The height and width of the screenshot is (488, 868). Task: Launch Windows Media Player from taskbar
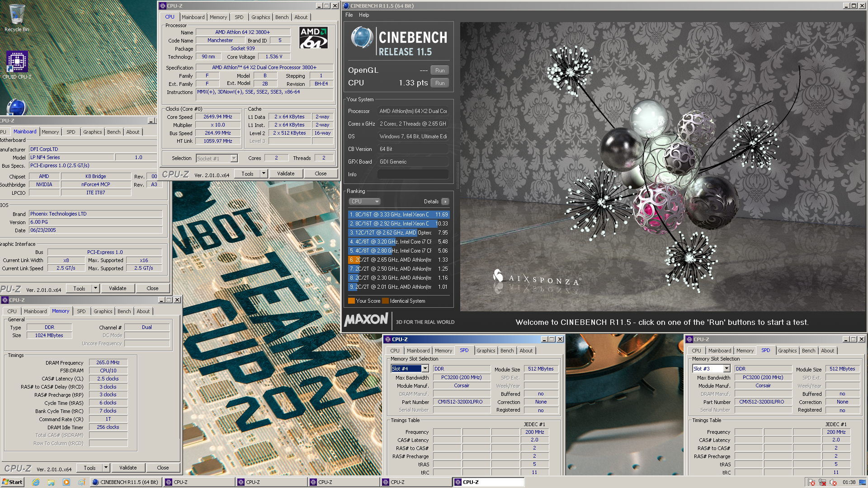tap(66, 482)
